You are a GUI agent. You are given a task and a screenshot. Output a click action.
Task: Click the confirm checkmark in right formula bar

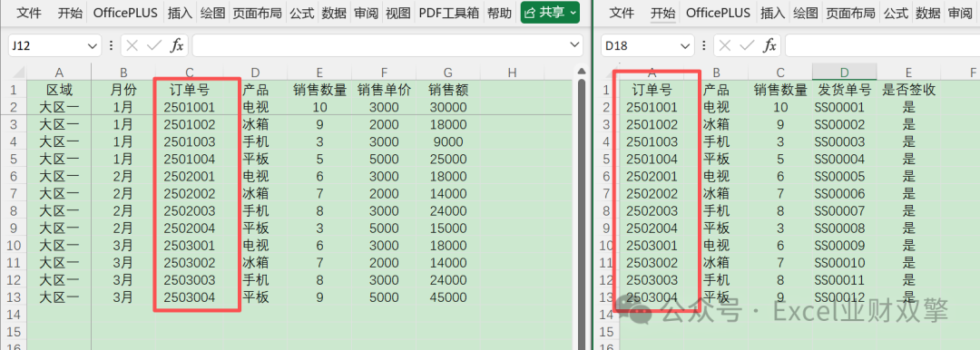746,45
